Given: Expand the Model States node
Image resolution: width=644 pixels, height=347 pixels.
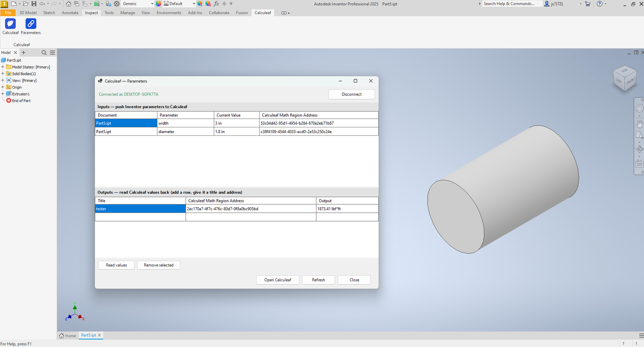Looking at the screenshot, I should coord(3,67).
